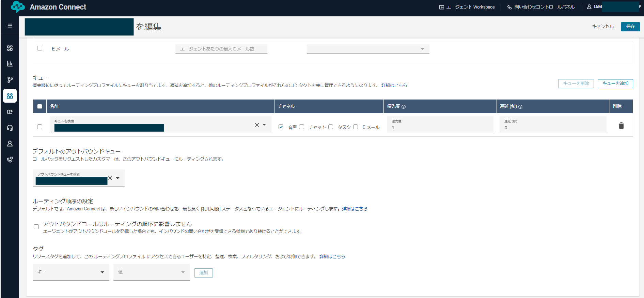Click the デフォルトのアウトバウンドキュー heading
Screen dimensions: 644x298
point(77,151)
